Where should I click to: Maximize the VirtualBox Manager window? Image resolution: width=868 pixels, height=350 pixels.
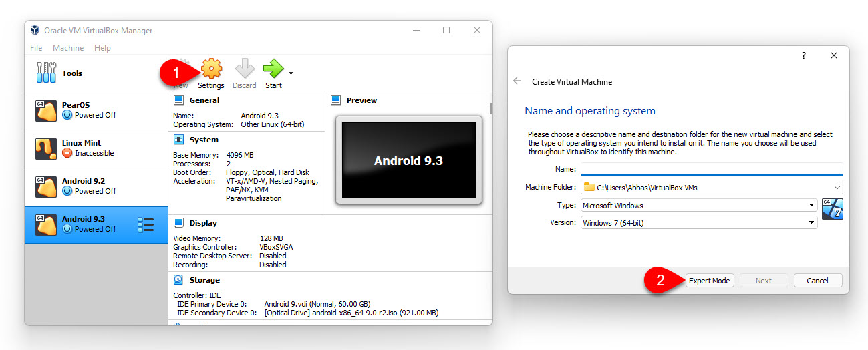446,30
